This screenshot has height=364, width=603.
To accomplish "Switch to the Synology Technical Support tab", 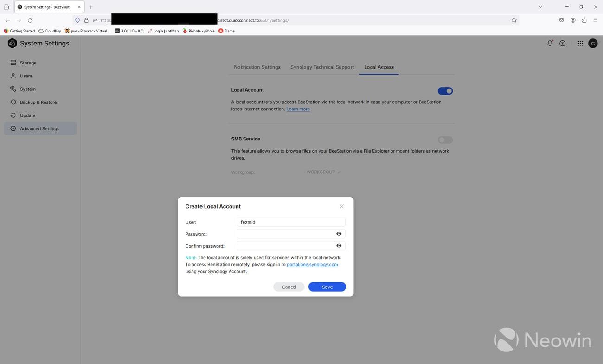I will (322, 67).
